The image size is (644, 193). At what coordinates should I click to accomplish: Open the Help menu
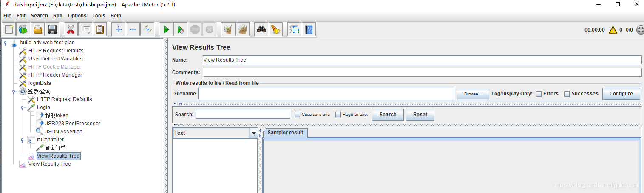tap(116, 16)
